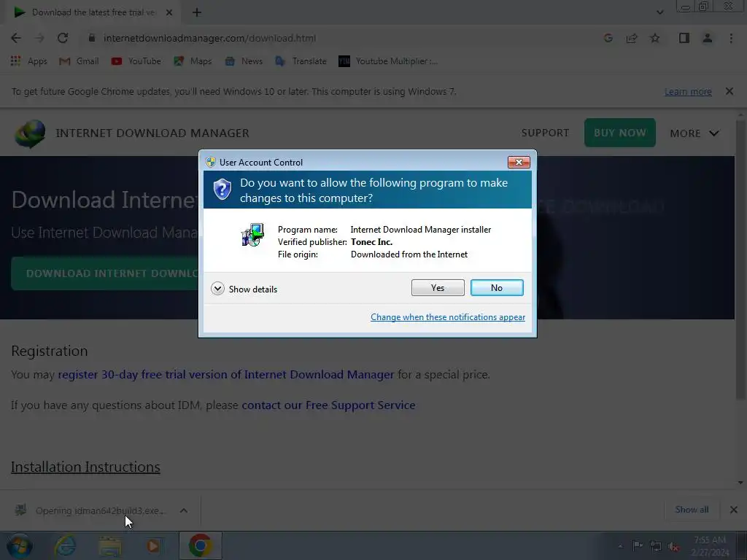Bookmark this page with the star

click(x=655, y=38)
